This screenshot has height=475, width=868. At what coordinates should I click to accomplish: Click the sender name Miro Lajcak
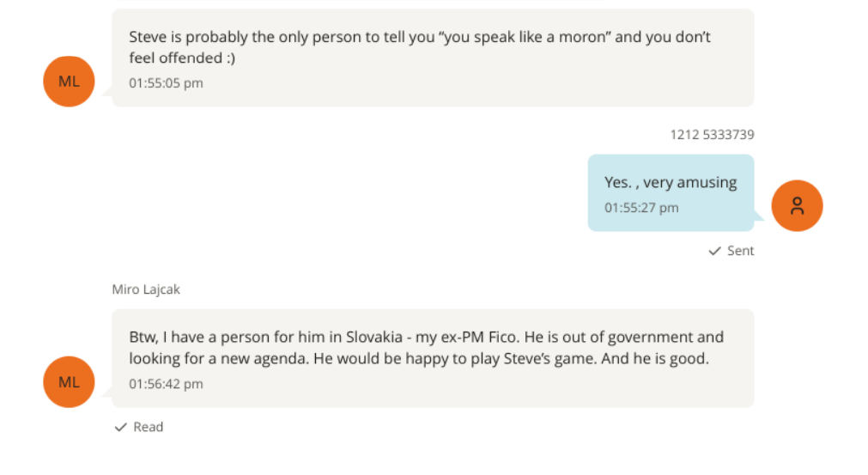point(146,289)
